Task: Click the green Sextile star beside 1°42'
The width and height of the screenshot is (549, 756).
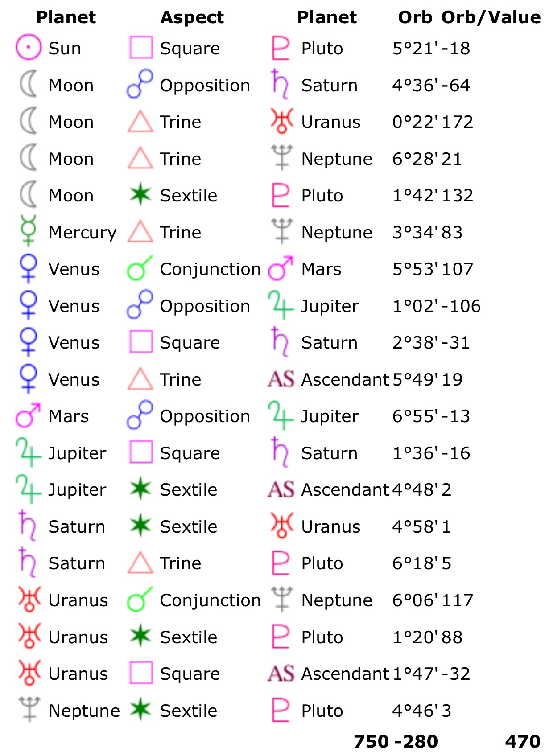Action: pyautogui.click(x=140, y=194)
